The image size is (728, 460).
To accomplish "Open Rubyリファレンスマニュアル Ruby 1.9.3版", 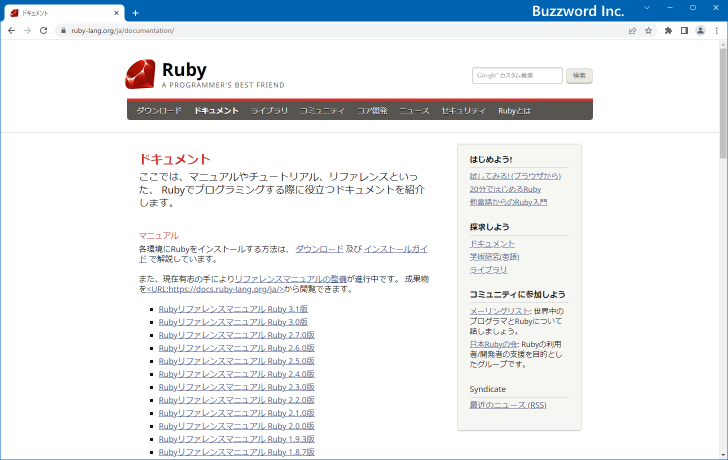I will 236,439.
